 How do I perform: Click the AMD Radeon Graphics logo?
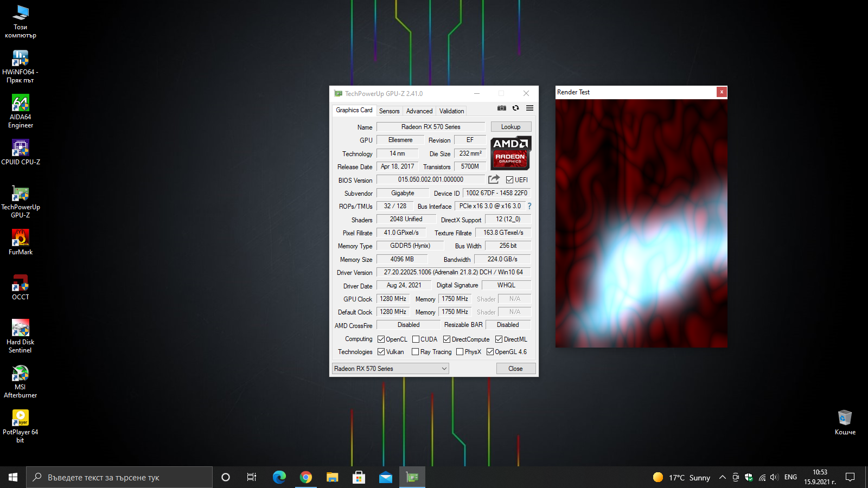click(510, 153)
